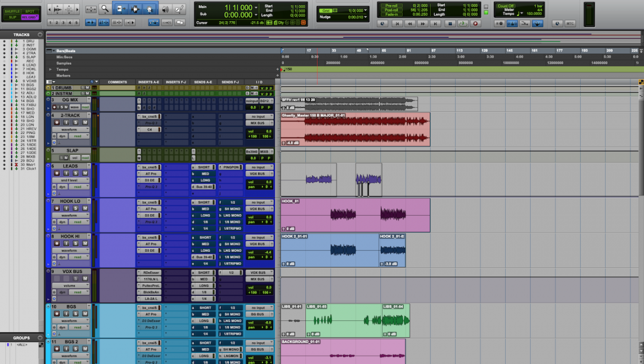Open AT Pro insert on LEADS track
This screenshot has height=364, width=644.
[149, 174]
